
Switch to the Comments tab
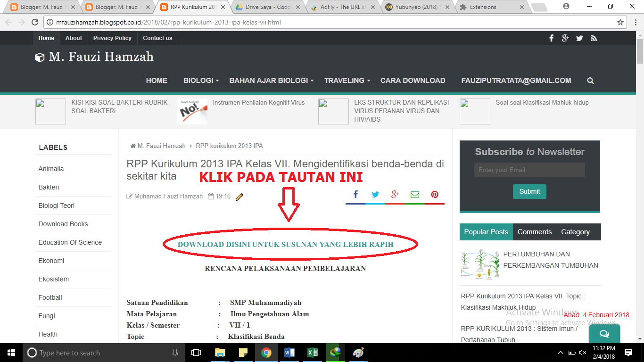(x=534, y=231)
